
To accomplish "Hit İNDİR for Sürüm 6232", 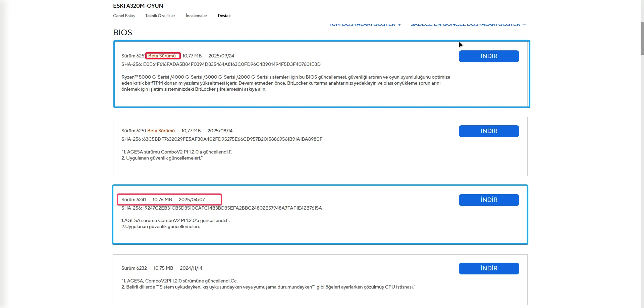I will click(489, 268).
